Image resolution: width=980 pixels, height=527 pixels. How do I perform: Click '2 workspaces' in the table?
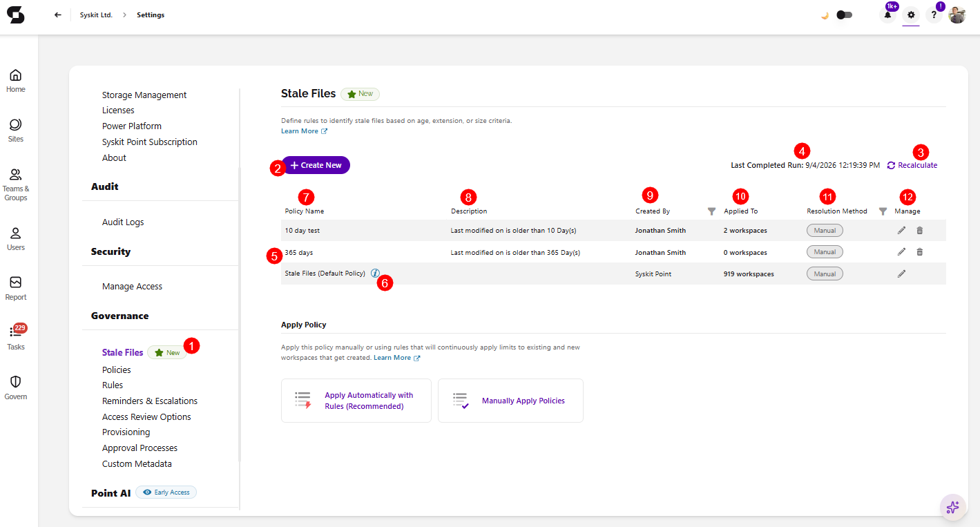745,231
